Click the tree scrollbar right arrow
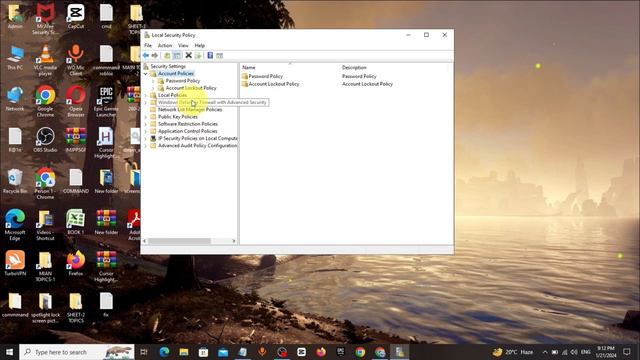640x360 pixels. click(x=234, y=241)
